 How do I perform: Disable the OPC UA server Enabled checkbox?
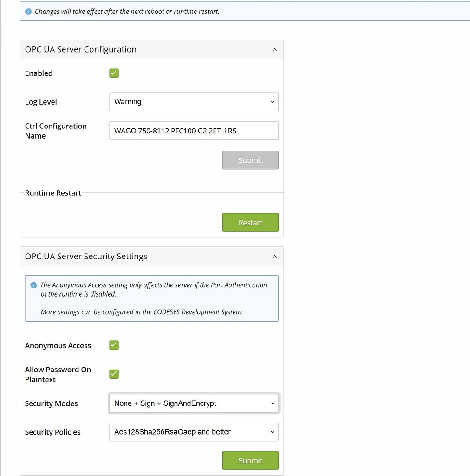[114, 73]
